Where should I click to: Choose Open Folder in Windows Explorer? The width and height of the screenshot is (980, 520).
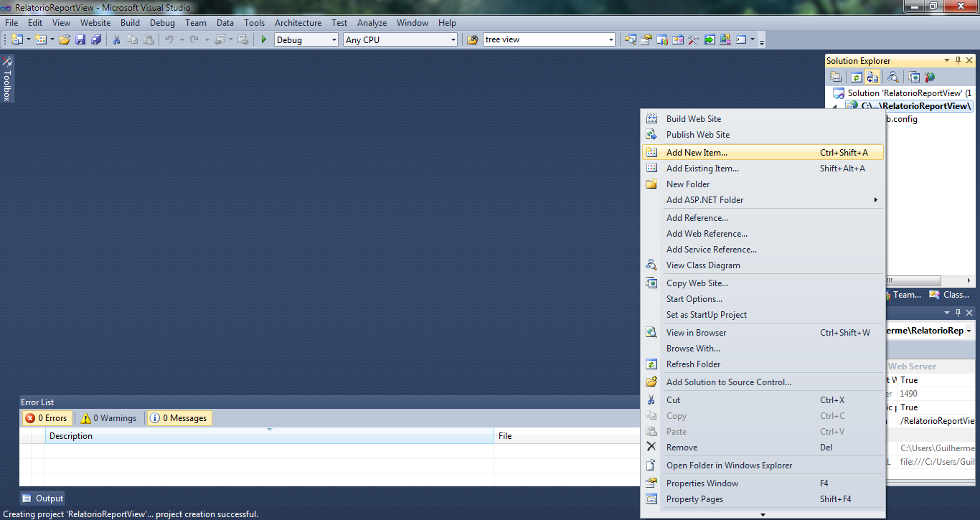(763, 465)
